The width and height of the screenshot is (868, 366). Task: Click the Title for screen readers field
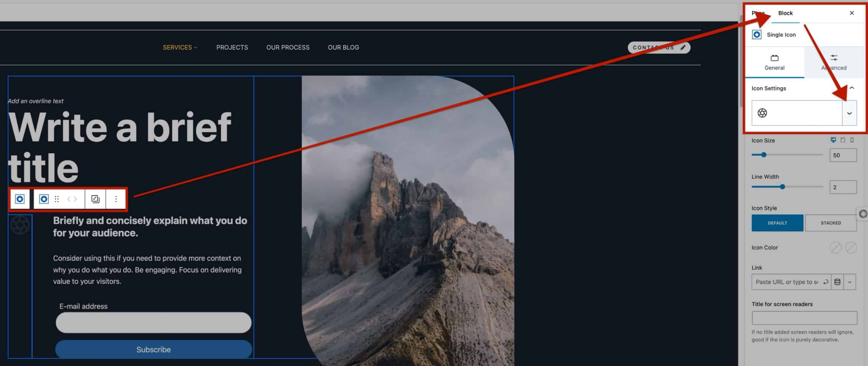pos(804,318)
